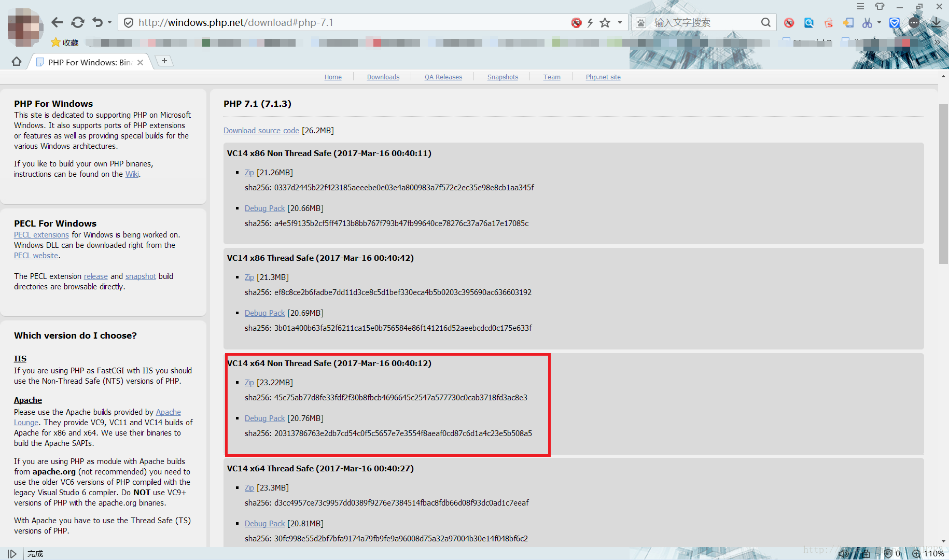Open the PECL snapshot directory link
The image size is (949, 560).
[141, 276]
